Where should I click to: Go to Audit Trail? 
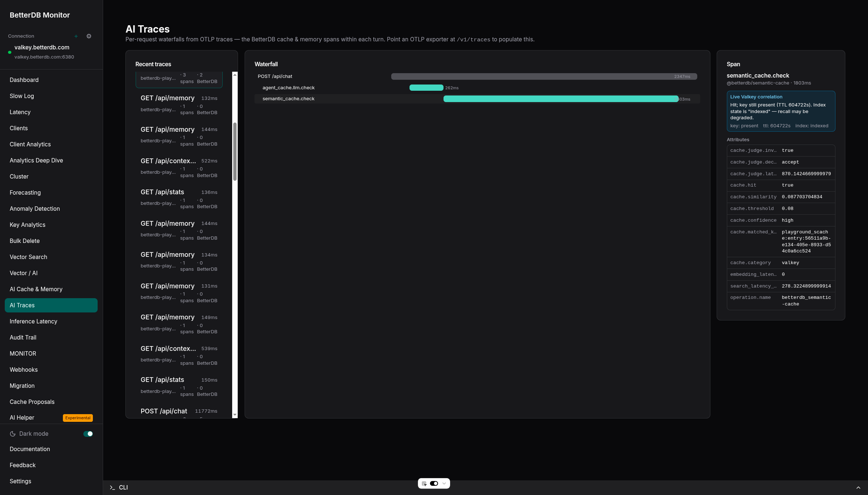coord(51,337)
